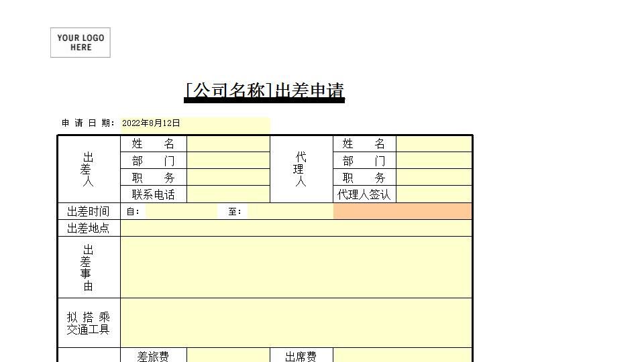Click the 出席费 yellow input cell
Image resolution: width=644 pixels, height=362 pixels.
[x=402, y=355]
